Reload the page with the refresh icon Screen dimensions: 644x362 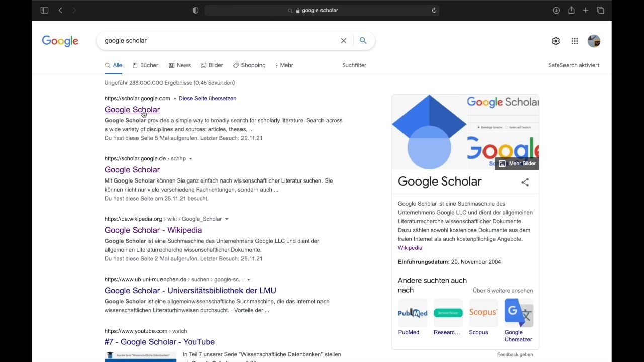434,10
